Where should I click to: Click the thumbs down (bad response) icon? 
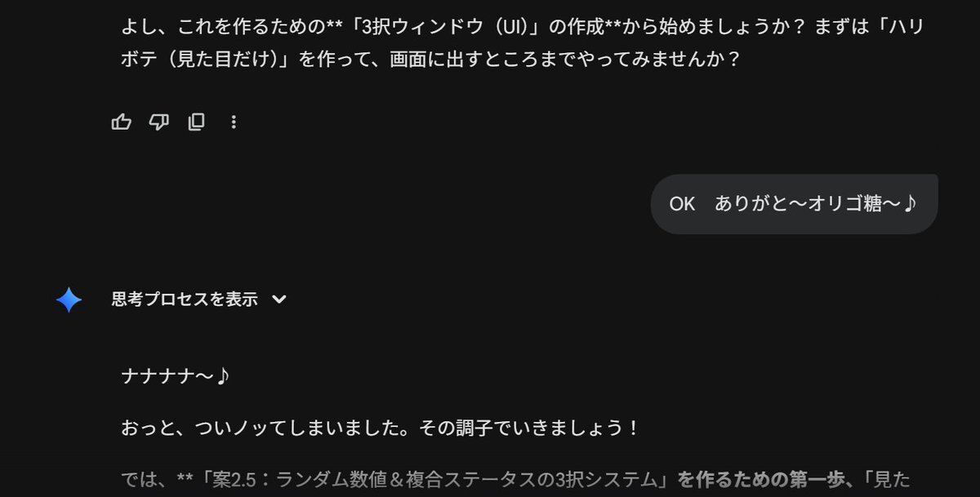point(158,122)
